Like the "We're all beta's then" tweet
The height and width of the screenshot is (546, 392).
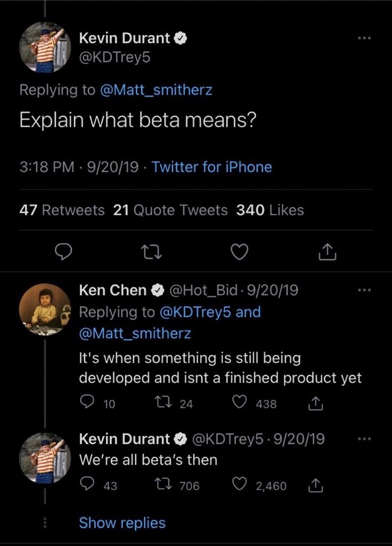pos(241,486)
